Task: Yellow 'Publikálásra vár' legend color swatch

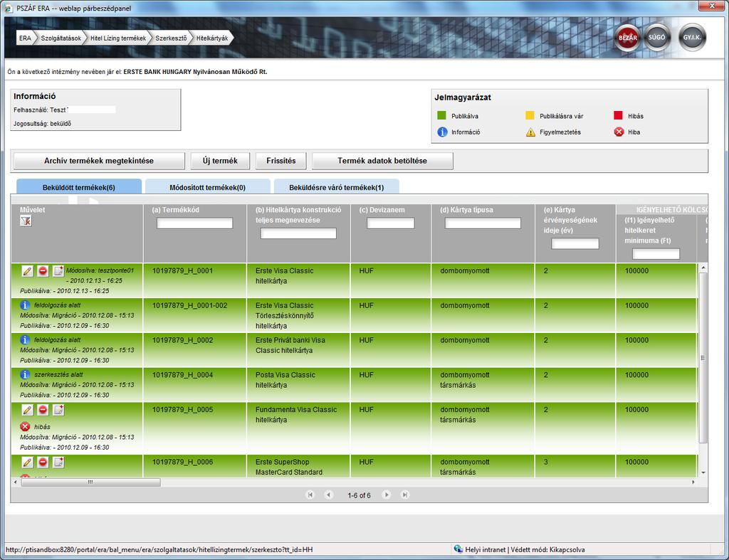Action: pos(530,116)
